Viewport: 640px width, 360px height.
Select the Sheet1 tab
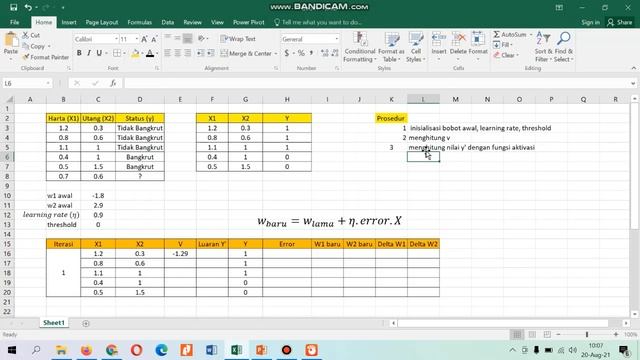[53, 323]
